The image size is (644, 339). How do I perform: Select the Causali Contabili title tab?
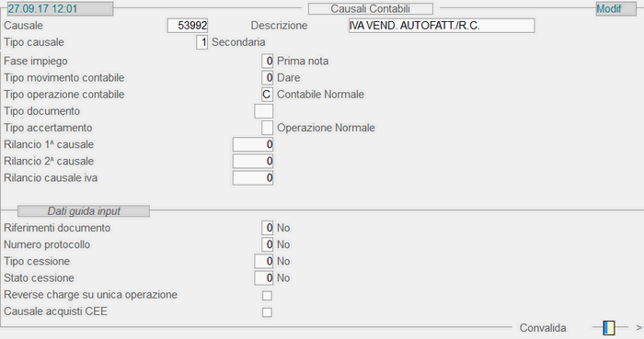pos(371,8)
